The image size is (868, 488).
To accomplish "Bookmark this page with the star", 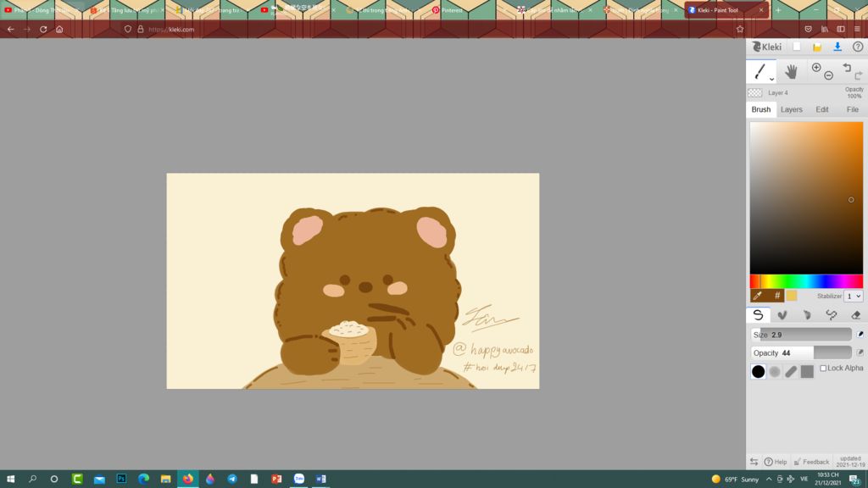I will point(740,30).
